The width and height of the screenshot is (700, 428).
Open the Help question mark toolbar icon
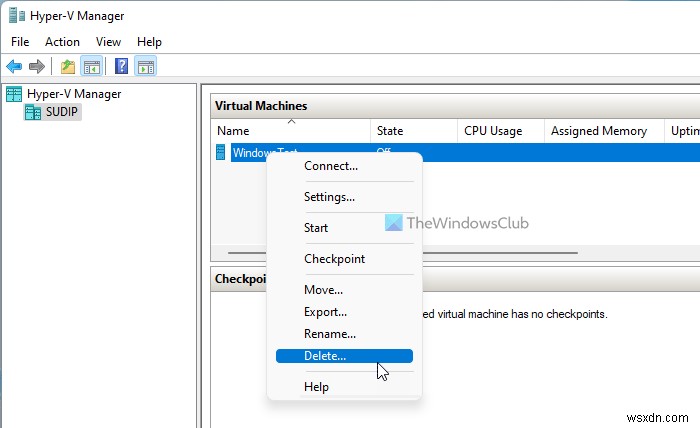tap(121, 67)
